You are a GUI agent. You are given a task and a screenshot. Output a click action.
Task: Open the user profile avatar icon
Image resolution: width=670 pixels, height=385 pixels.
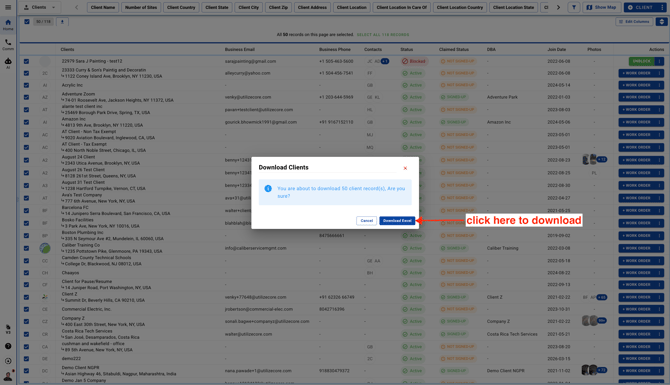8,376
